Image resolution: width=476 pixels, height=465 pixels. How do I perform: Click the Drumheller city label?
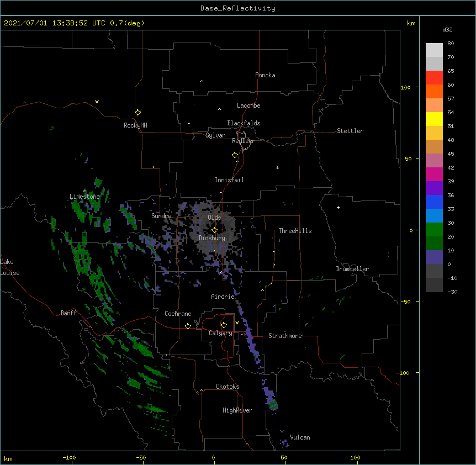[352, 269]
